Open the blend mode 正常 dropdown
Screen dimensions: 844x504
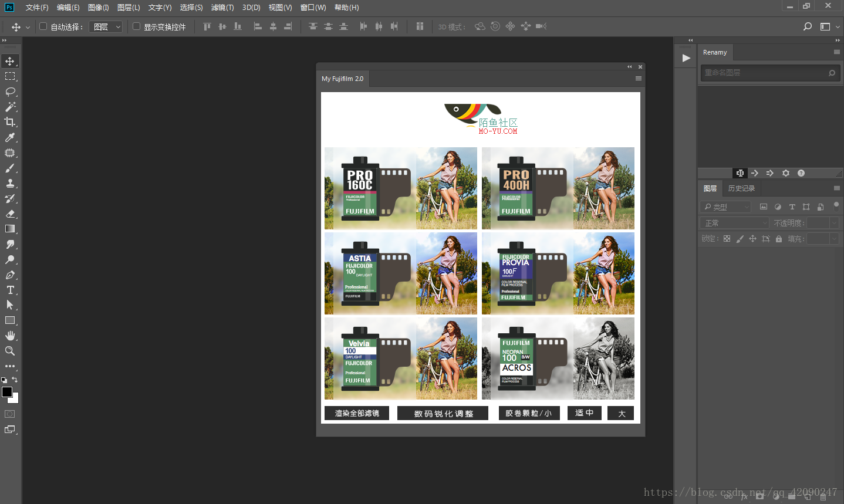(x=734, y=223)
